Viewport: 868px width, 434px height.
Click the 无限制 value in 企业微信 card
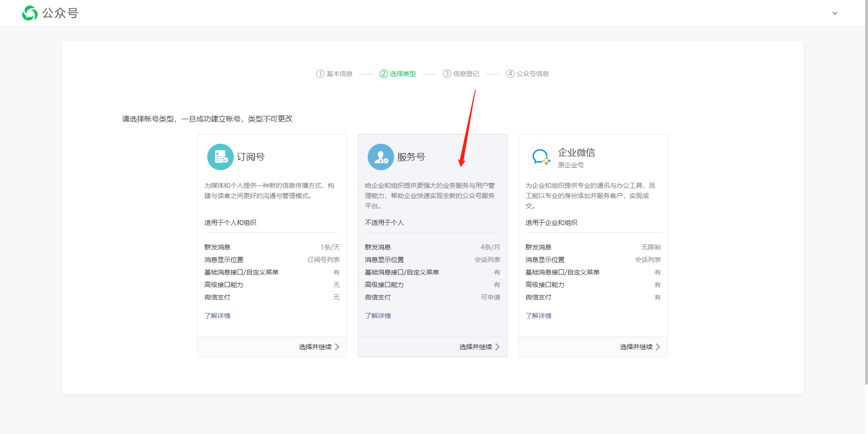click(x=651, y=247)
